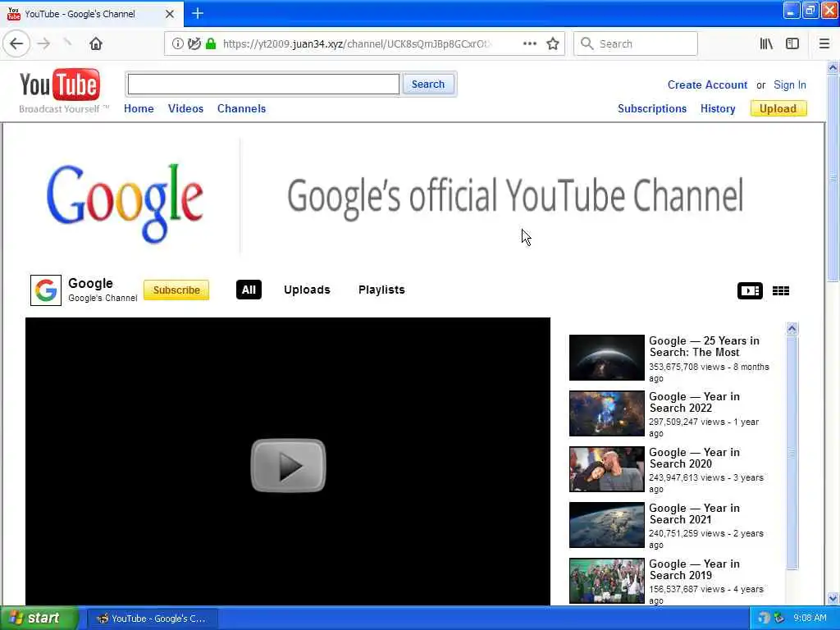Click the browser Forward arrow button
The image size is (840, 630).
(44, 43)
